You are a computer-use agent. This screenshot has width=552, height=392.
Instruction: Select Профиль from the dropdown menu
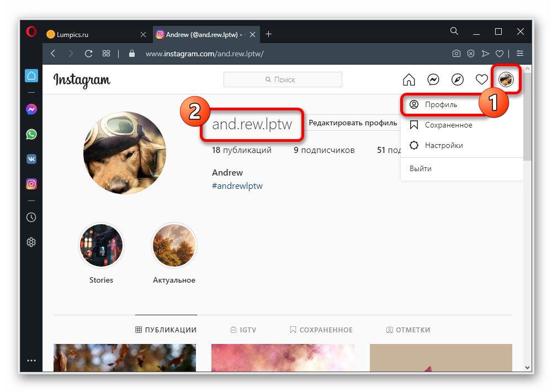pos(440,104)
